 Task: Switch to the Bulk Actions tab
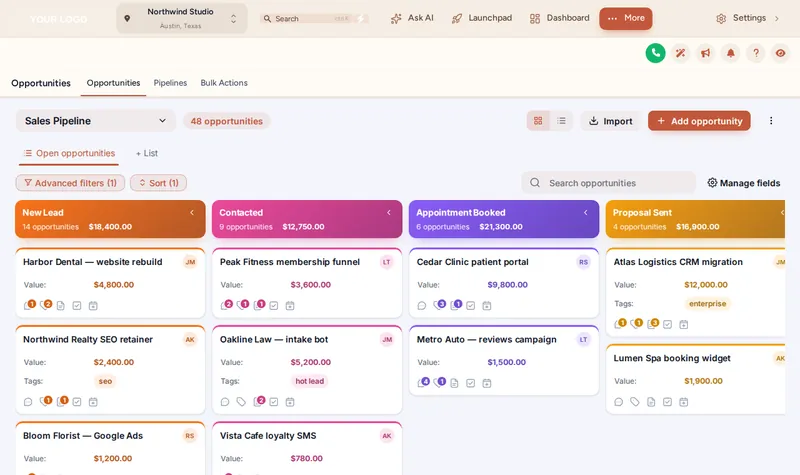coord(224,83)
